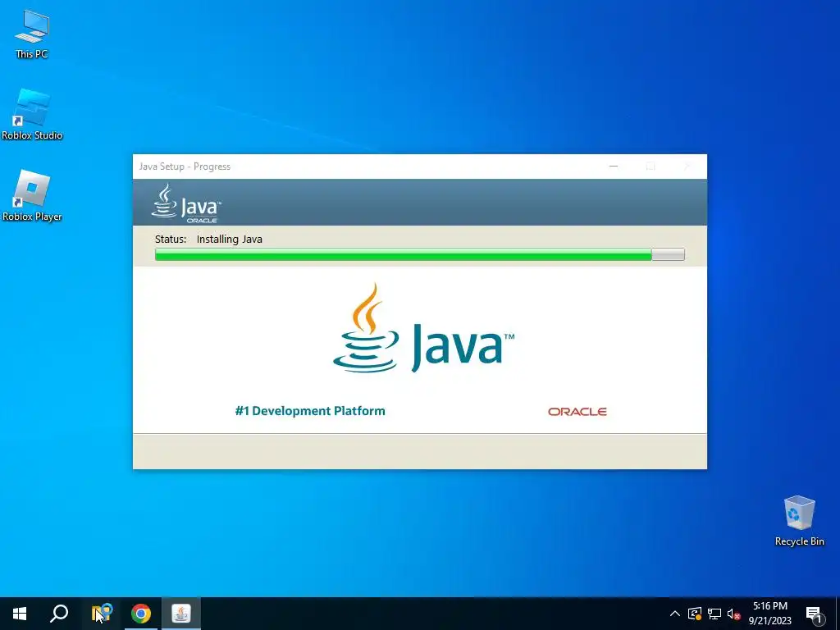This screenshot has height=630, width=840.
Task: Click the Java Oracle logo in header
Action: click(x=186, y=203)
